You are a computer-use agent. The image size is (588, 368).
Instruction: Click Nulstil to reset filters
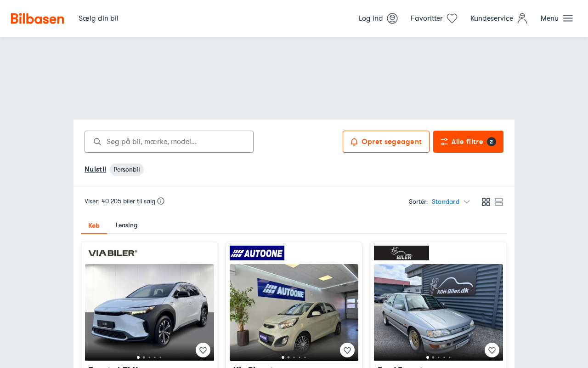click(x=95, y=169)
